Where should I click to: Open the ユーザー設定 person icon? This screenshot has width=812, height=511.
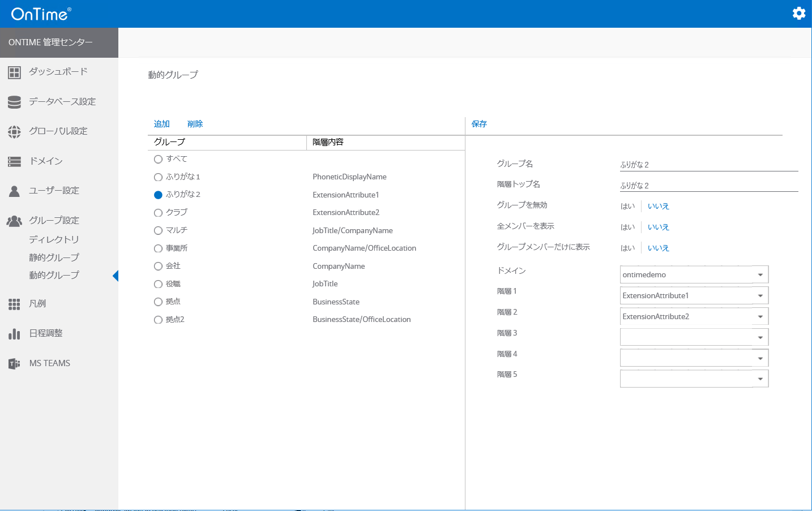[15, 191]
